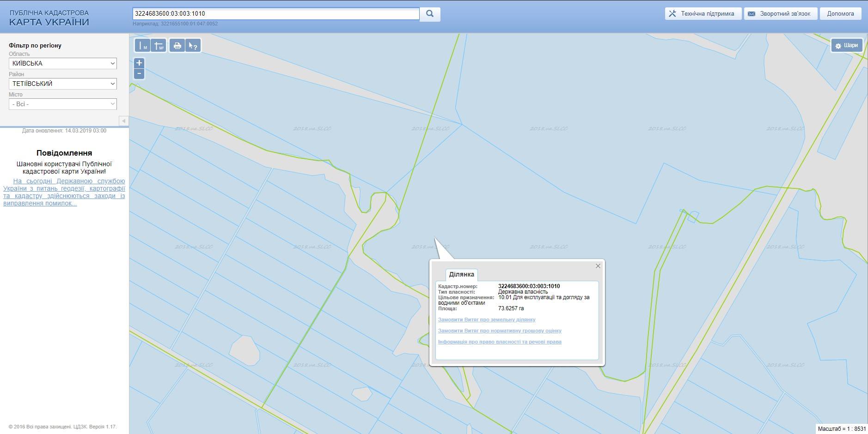Zoom in with the plus button
The width and height of the screenshot is (868, 434).
139,63
